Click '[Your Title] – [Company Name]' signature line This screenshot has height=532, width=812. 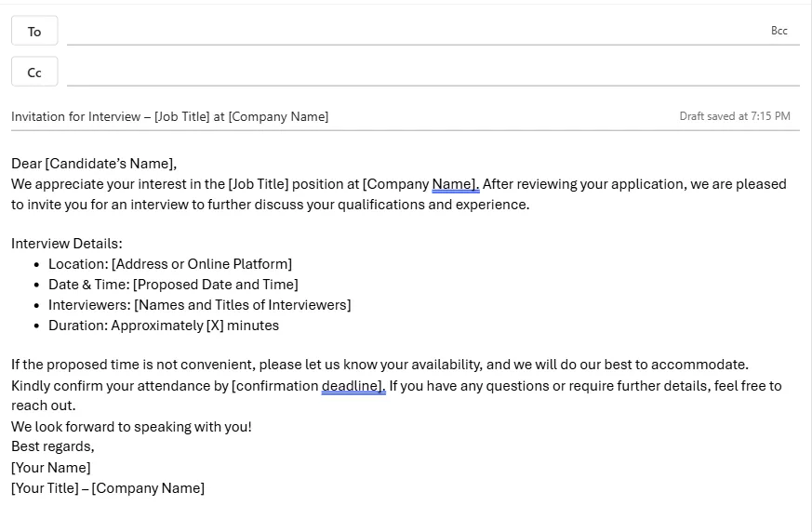point(108,488)
